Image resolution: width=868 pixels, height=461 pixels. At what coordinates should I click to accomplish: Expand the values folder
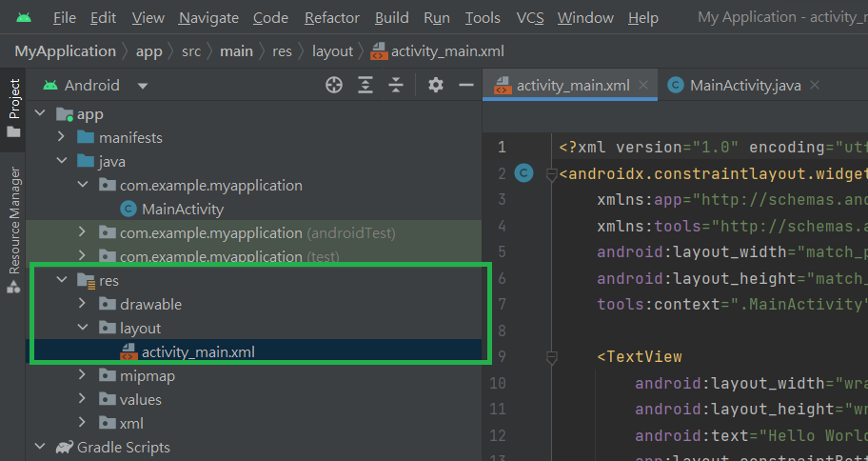click(83, 398)
